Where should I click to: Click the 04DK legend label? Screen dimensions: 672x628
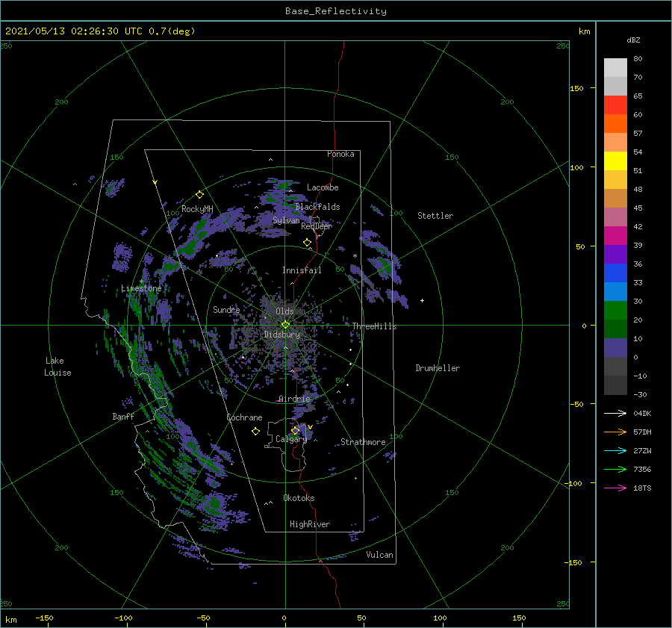[642, 413]
